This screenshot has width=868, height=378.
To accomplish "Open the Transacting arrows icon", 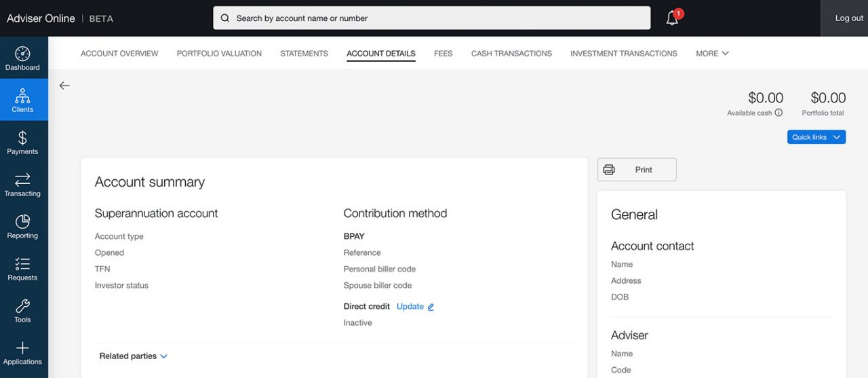I will pyautogui.click(x=22, y=180).
